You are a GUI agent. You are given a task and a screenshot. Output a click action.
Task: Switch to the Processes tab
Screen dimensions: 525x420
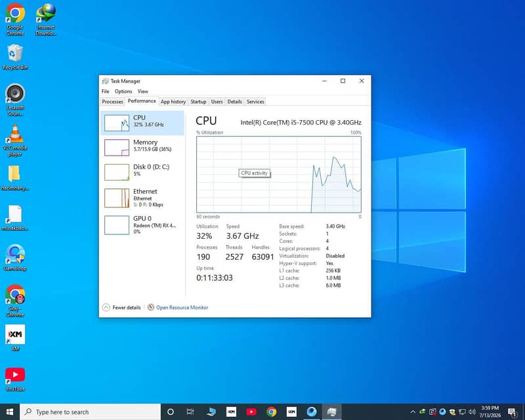[x=112, y=102]
